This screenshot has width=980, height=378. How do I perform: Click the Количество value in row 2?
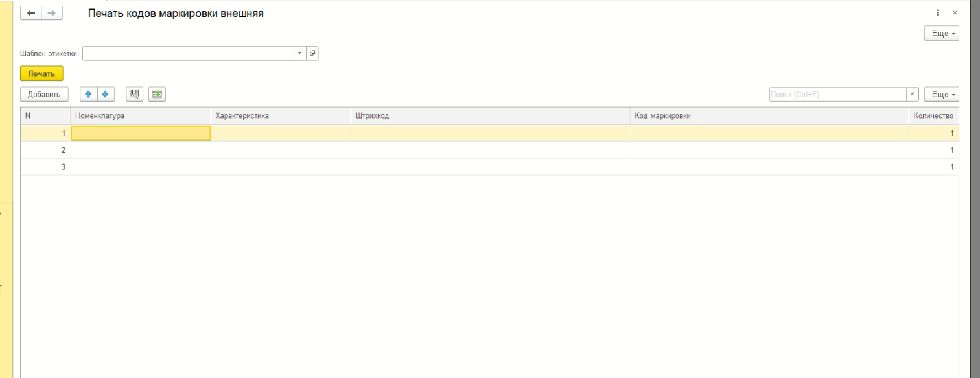pos(933,150)
